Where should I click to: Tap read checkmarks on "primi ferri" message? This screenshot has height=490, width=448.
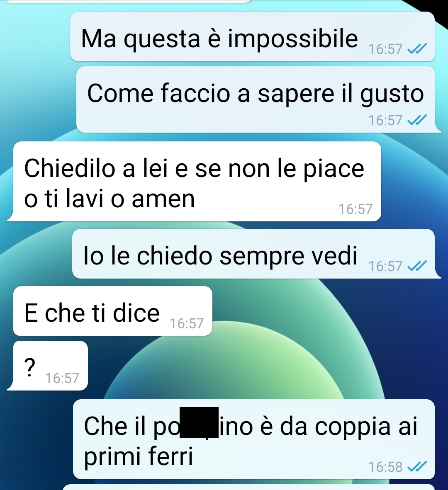tap(417, 466)
